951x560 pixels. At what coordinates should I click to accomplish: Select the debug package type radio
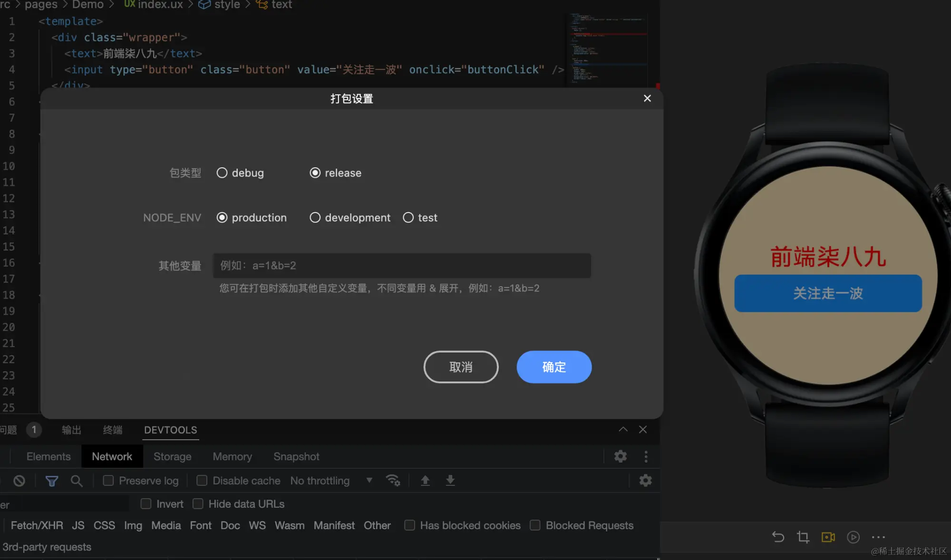(x=222, y=173)
